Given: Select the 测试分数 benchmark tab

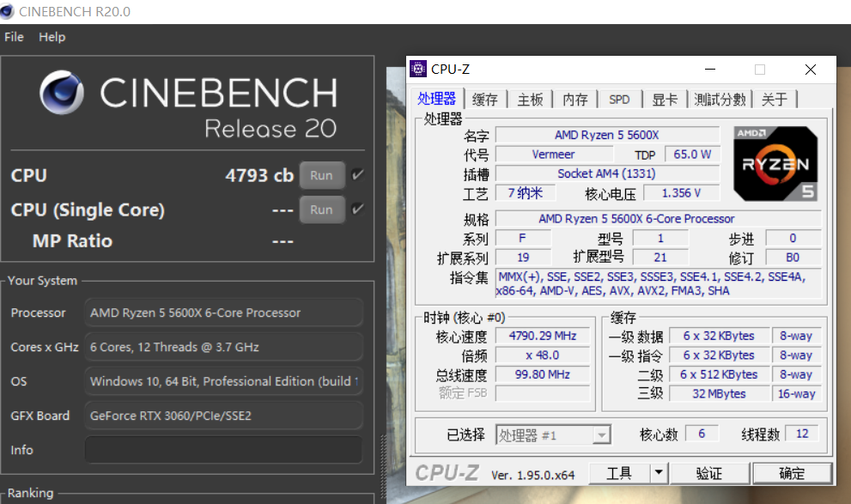Looking at the screenshot, I should tap(720, 100).
